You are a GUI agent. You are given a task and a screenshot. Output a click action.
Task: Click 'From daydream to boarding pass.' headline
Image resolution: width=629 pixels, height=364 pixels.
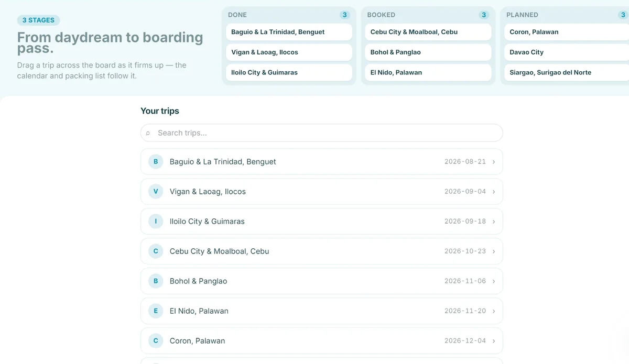[x=110, y=43]
